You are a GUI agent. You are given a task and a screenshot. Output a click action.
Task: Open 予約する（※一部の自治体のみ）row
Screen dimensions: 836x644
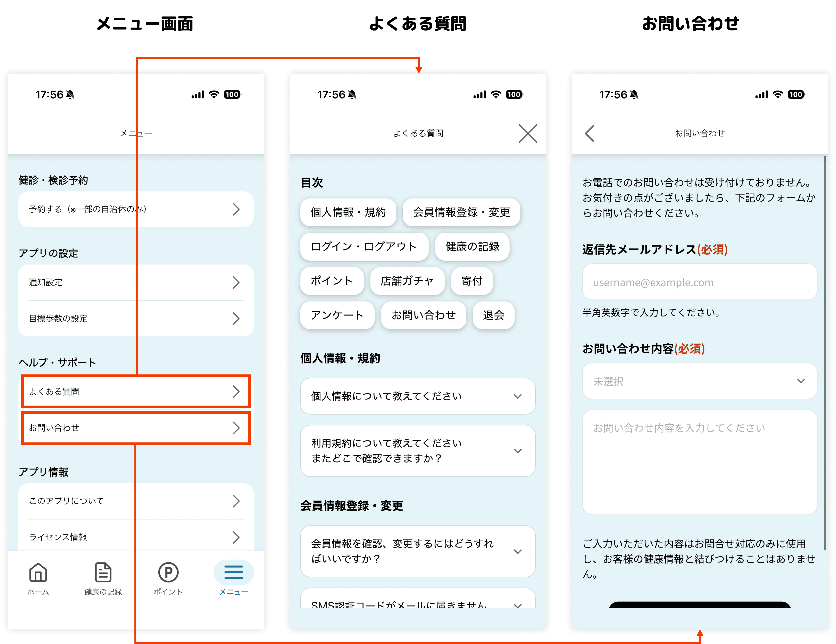click(x=136, y=209)
